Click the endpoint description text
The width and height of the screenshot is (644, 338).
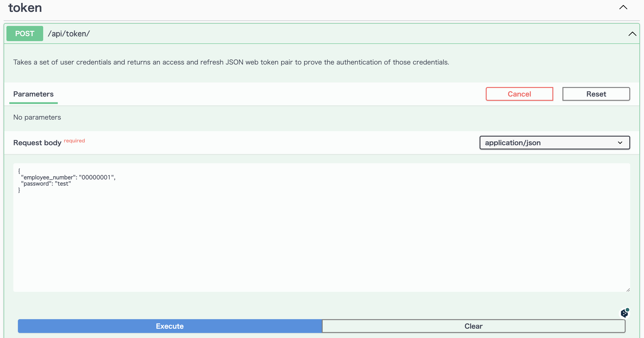tap(231, 62)
